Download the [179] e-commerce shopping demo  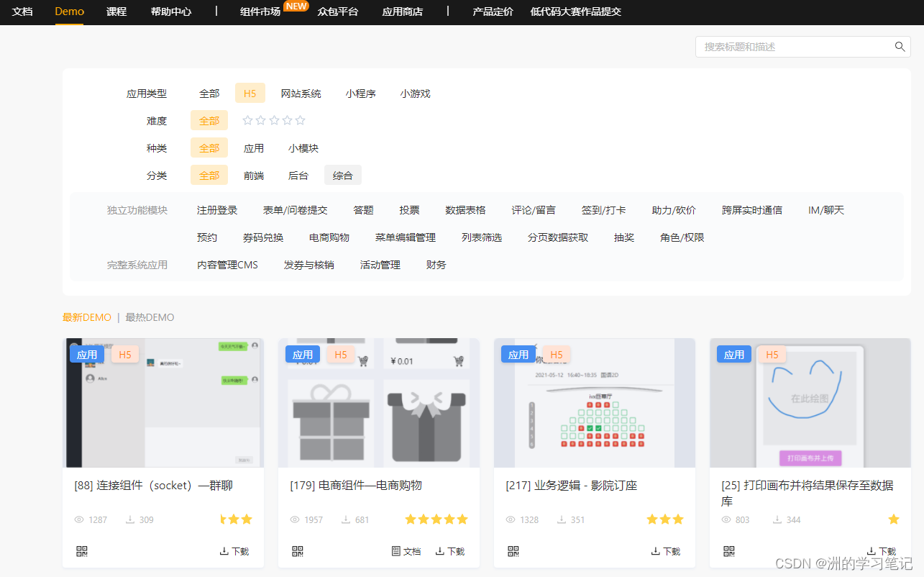[450, 551]
